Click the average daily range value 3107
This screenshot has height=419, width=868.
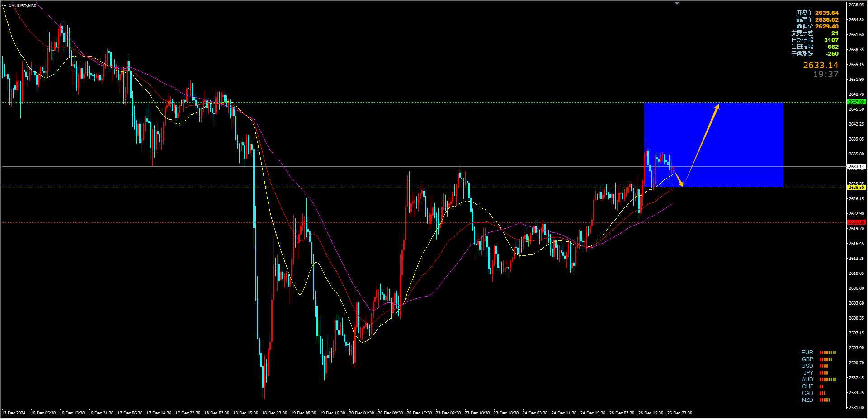pos(831,40)
